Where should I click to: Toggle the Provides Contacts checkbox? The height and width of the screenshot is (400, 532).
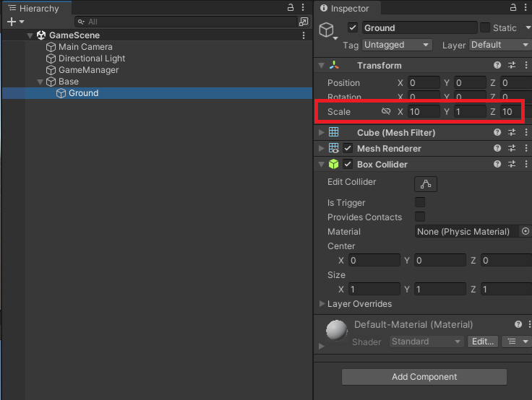pyautogui.click(x=419, y=217)
